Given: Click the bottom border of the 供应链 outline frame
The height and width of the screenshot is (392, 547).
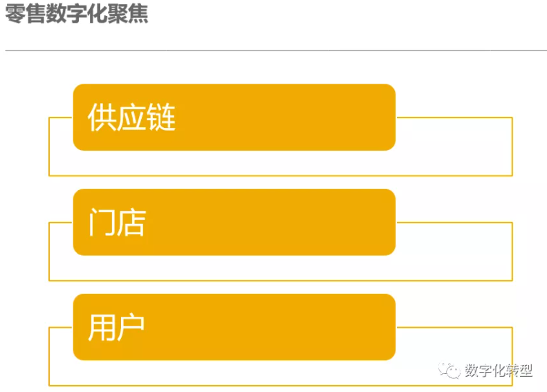Looking at the screenshot, I should tap(277, 176).
